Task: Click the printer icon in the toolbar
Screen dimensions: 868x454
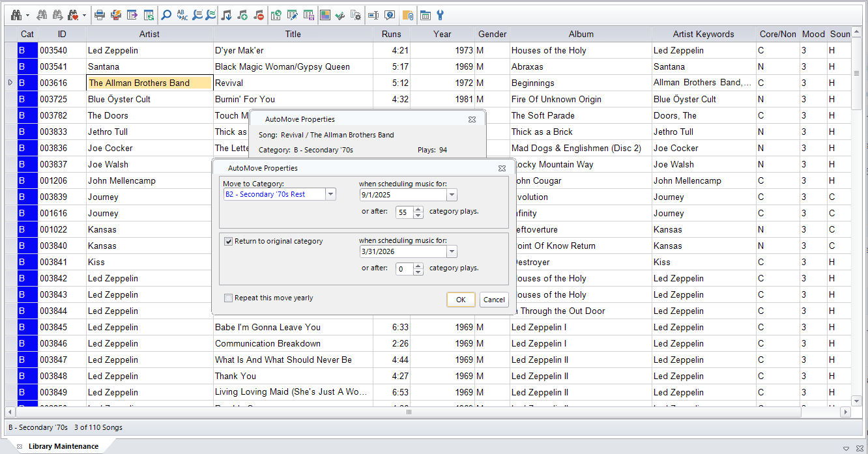Action: [x=100, y=14]
